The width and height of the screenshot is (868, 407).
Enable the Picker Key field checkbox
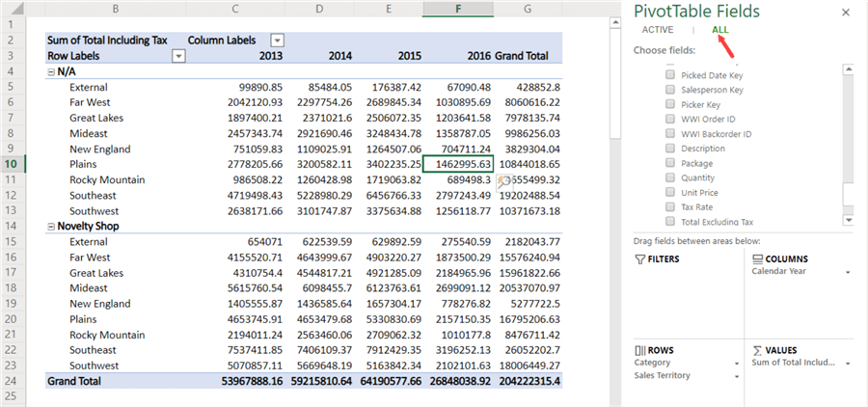[x=670, y=105]
